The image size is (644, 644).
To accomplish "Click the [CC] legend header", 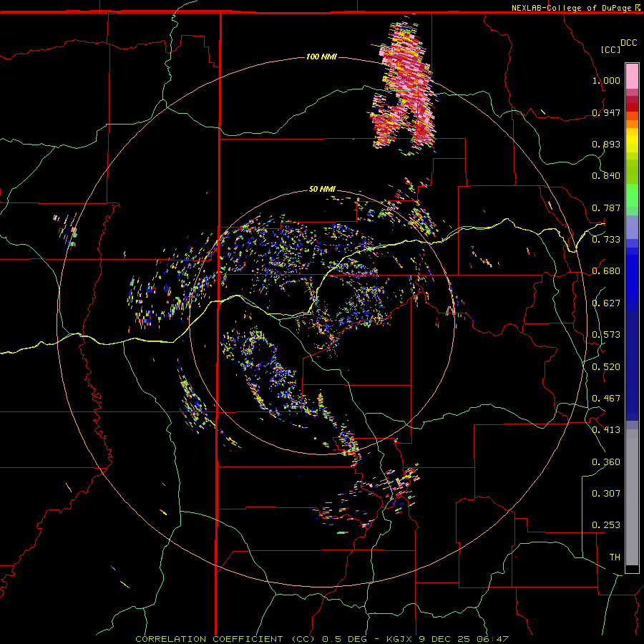I will pyautogui.click(x=611, y=49).
